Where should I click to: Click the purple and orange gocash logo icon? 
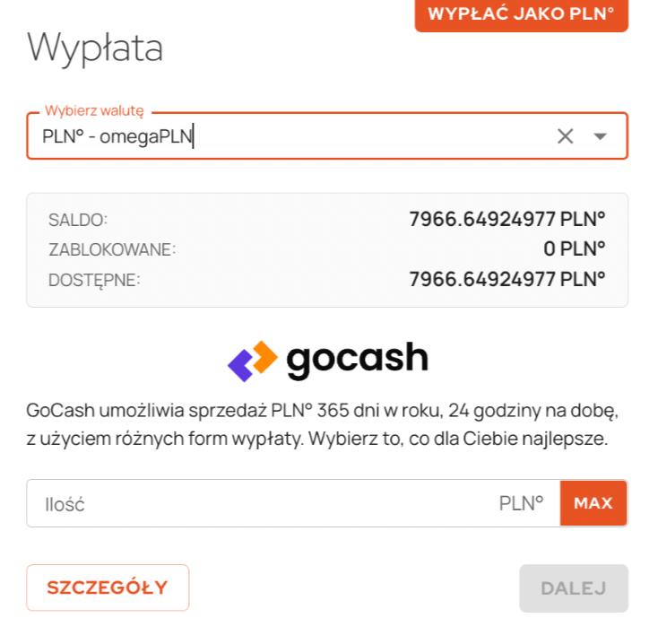253,361
